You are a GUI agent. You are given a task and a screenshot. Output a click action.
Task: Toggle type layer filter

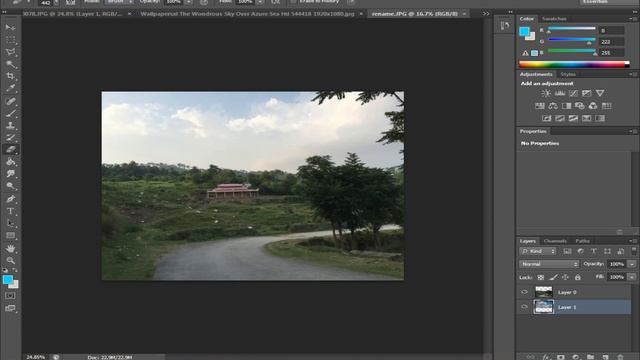pos(594,251)
